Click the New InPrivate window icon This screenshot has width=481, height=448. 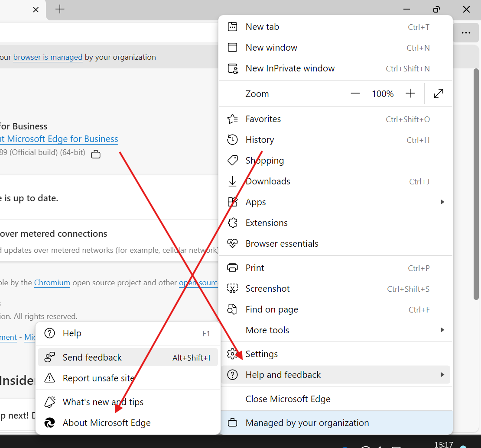click(x=233, y=68)
